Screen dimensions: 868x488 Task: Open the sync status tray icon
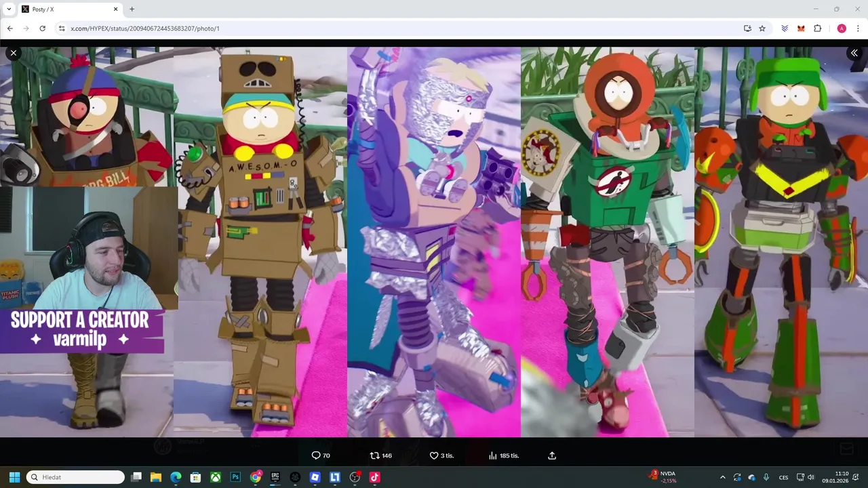pos(737,477)
